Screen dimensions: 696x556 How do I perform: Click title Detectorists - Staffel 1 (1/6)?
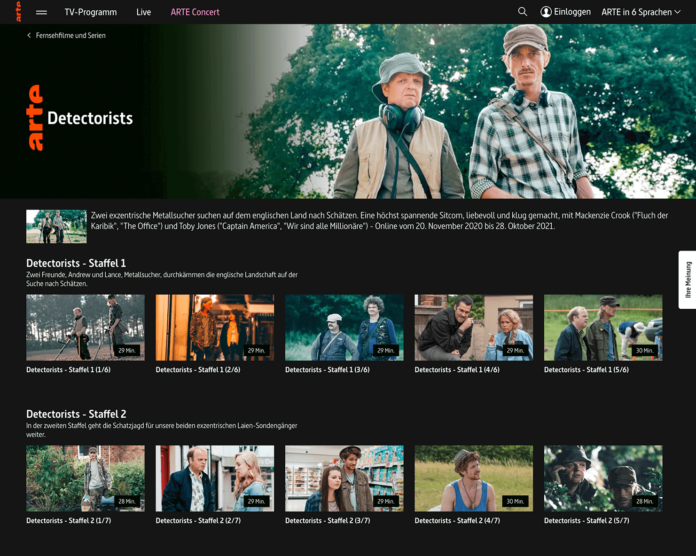point(68,370)
